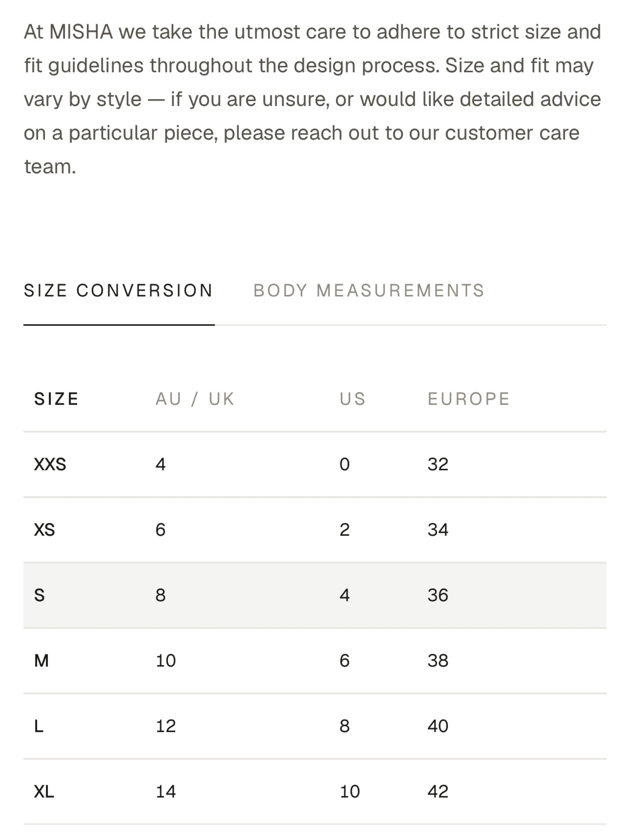Click Europe value 38 for M

pyautogui.click(x=438, y=661)
